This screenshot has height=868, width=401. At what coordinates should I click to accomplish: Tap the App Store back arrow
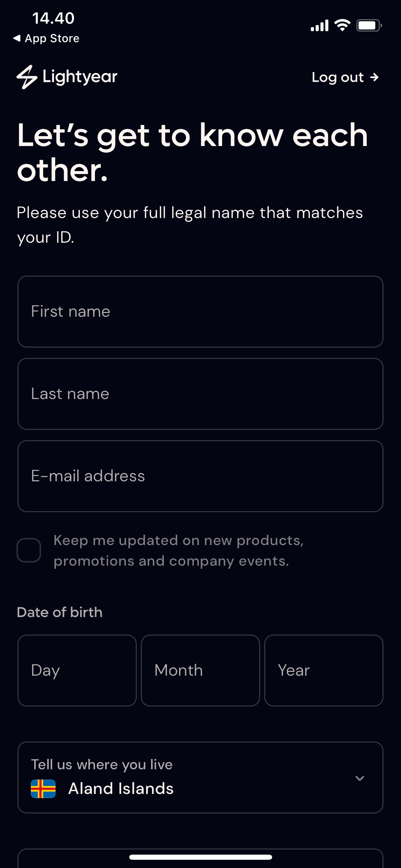point(17,38)
